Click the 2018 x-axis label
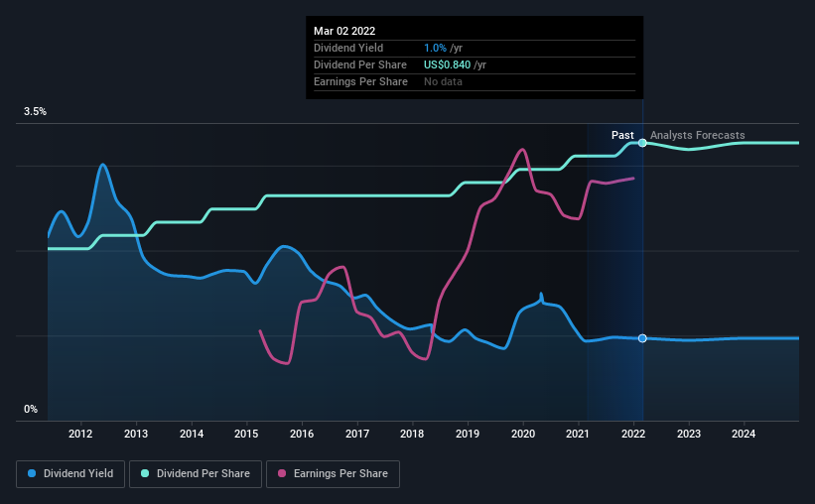The image size is (815, 504). coord(412,434)
